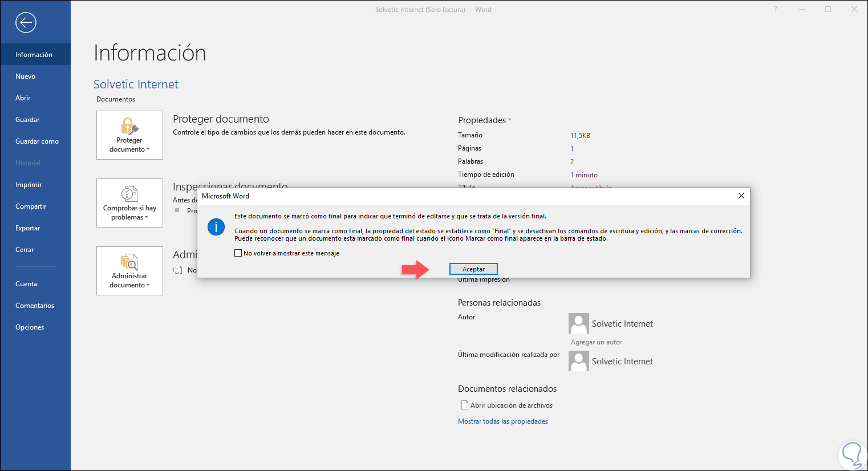Open Cuenta in the sidebar

(35, 284)
